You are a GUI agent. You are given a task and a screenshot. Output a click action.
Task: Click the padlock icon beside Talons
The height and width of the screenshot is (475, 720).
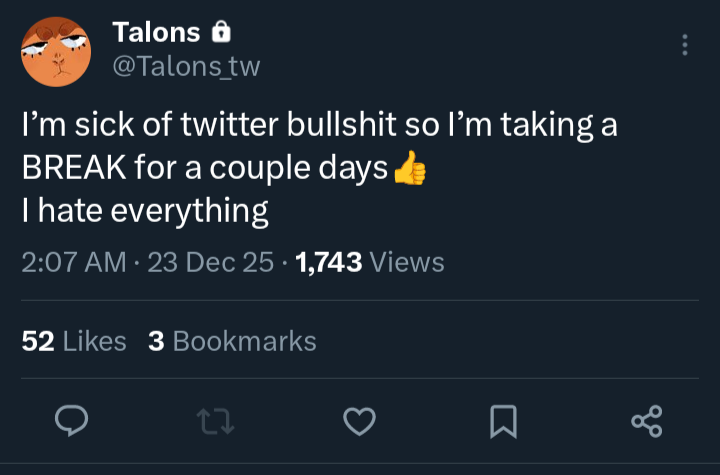click(221, 33)
